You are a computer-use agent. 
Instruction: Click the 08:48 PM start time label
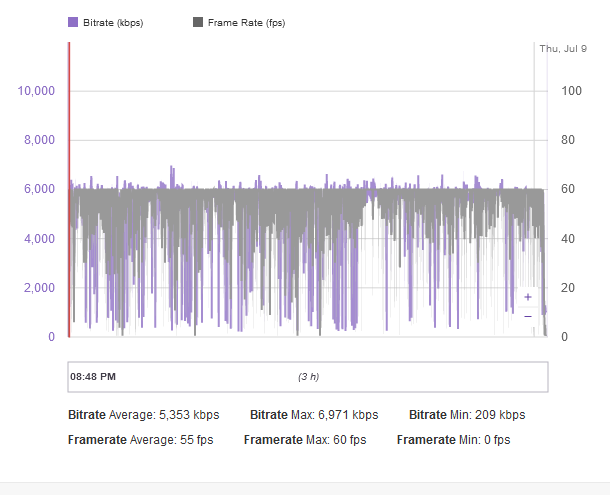pos(93,377)
